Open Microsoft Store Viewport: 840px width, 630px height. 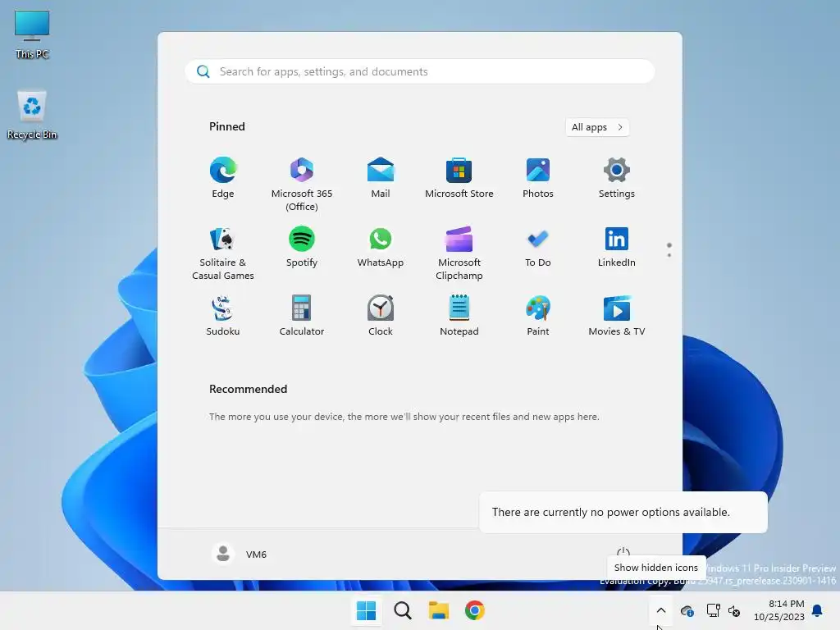[459, 178]
